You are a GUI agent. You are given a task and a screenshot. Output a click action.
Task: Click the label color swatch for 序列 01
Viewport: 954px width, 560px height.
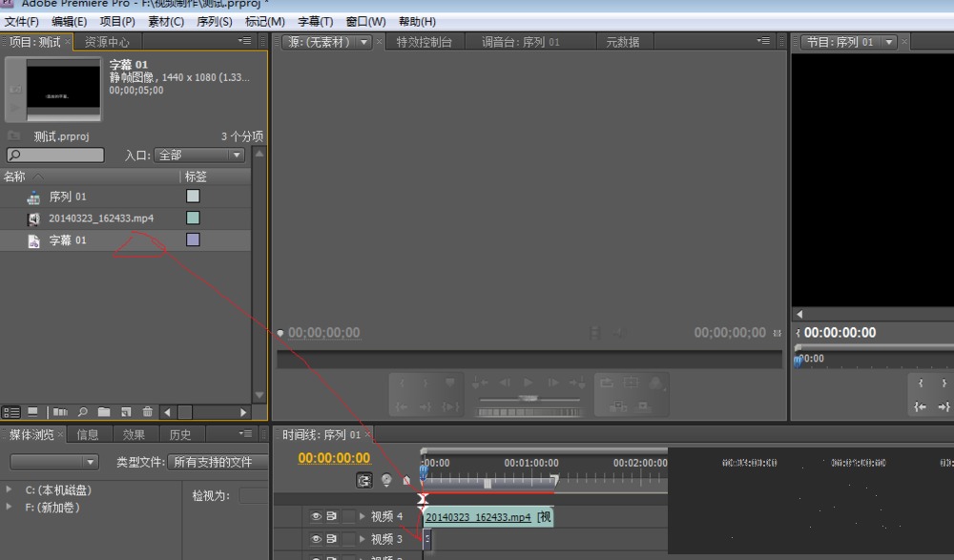tap(193, 196)
